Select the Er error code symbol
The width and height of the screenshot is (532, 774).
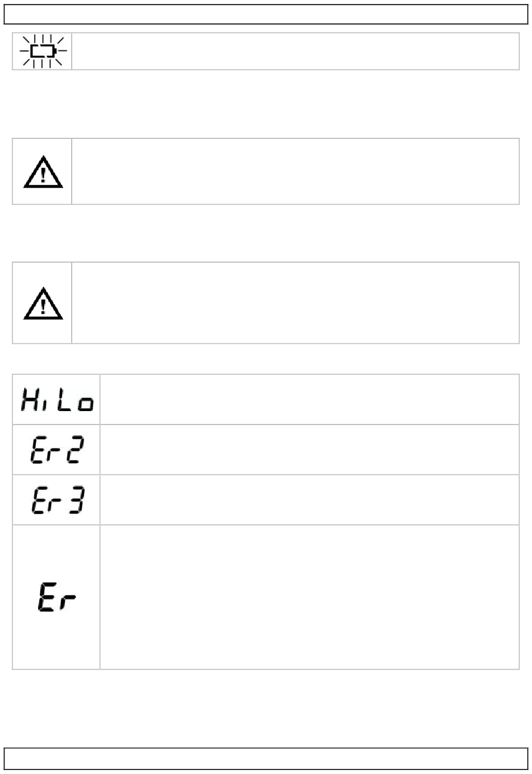pos(57,597)
